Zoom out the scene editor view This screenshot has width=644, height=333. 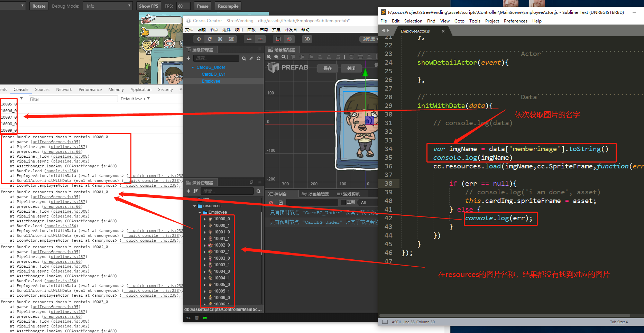(276, 57)
